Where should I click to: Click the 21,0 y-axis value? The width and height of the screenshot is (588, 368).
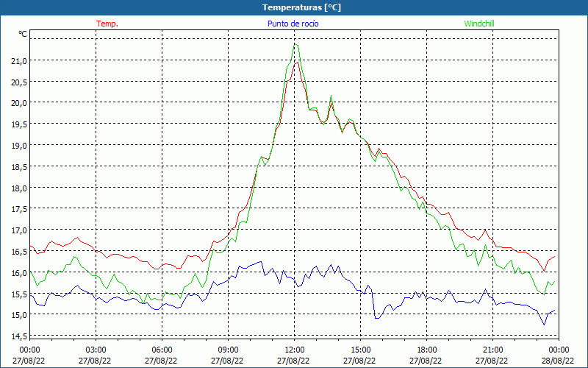point(20,60)
